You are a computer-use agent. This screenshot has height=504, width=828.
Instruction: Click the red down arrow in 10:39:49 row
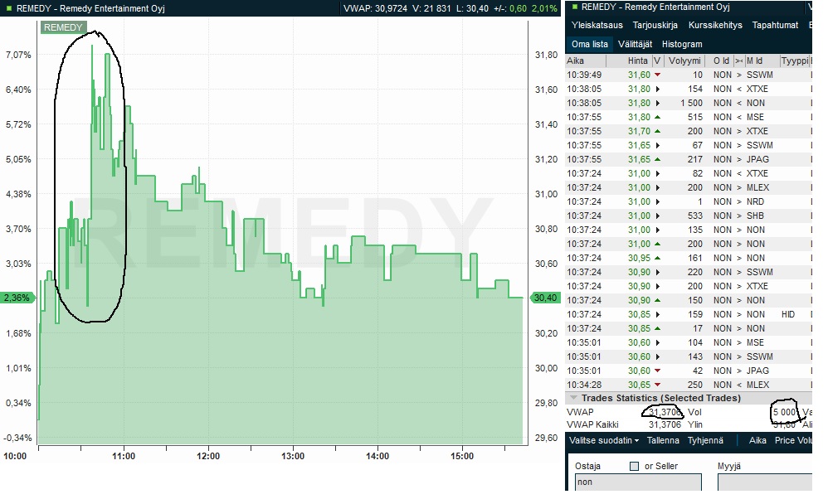657,75
